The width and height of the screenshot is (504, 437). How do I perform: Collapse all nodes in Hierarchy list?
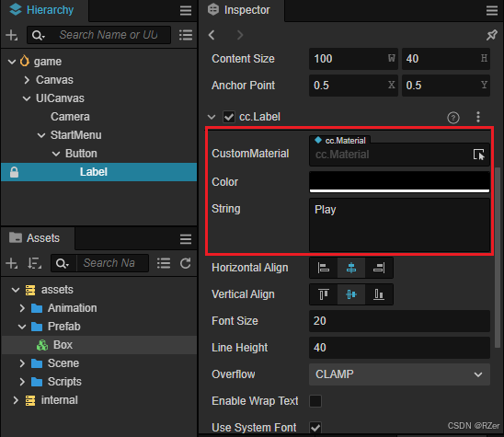[x=186, y=35]
